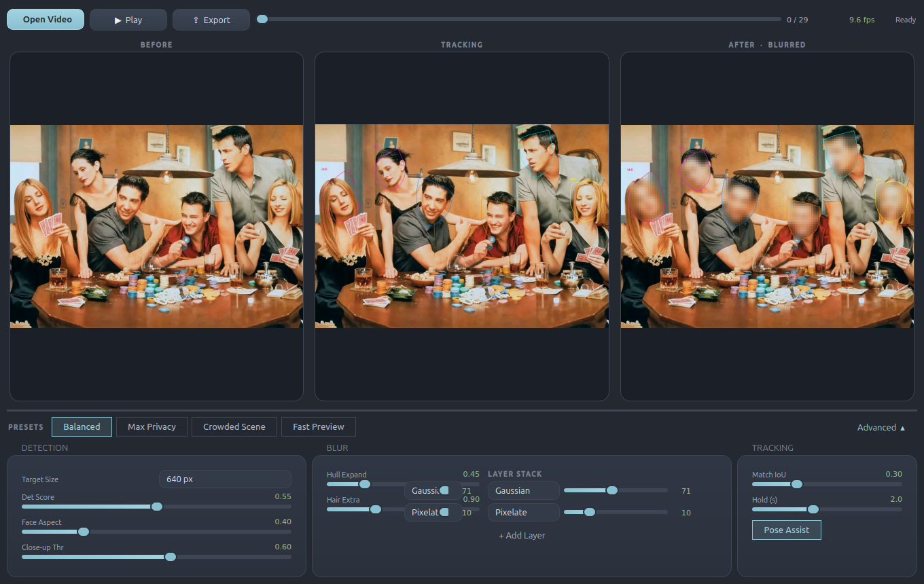Open the Gaussian dropdown under Layer Stack

click(523, 490)
